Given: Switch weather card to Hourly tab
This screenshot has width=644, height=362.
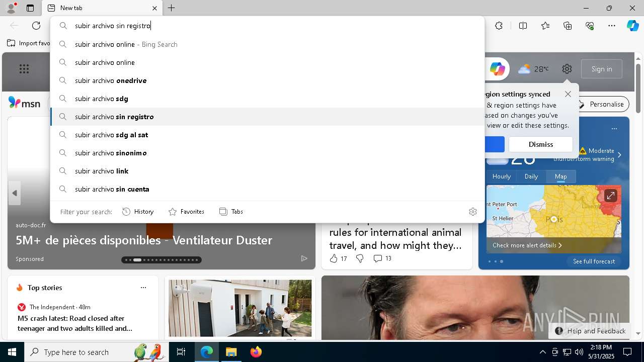Looking at the screenshot, I should [502, 176].
